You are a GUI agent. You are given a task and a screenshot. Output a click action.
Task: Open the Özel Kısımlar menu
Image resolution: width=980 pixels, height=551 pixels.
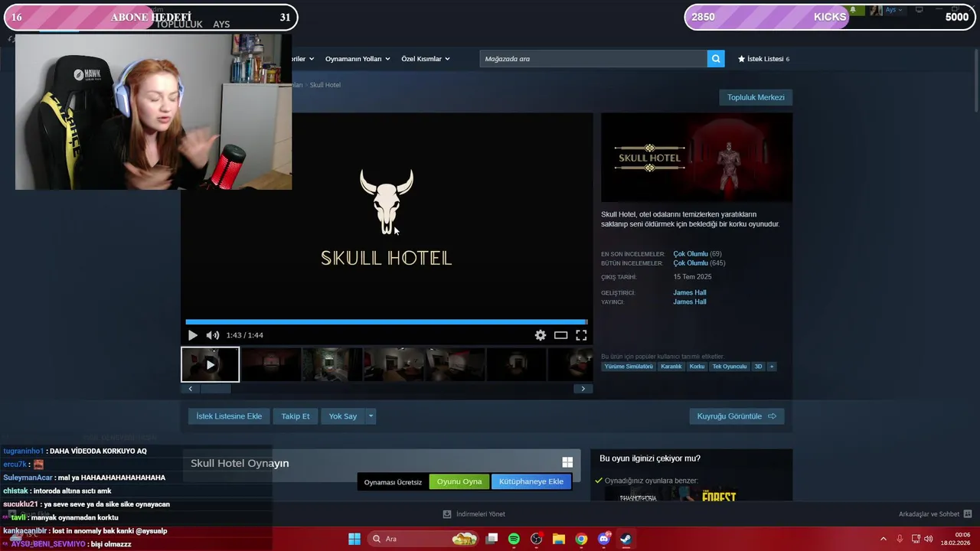pyautogui.click(x=426, y=59)
